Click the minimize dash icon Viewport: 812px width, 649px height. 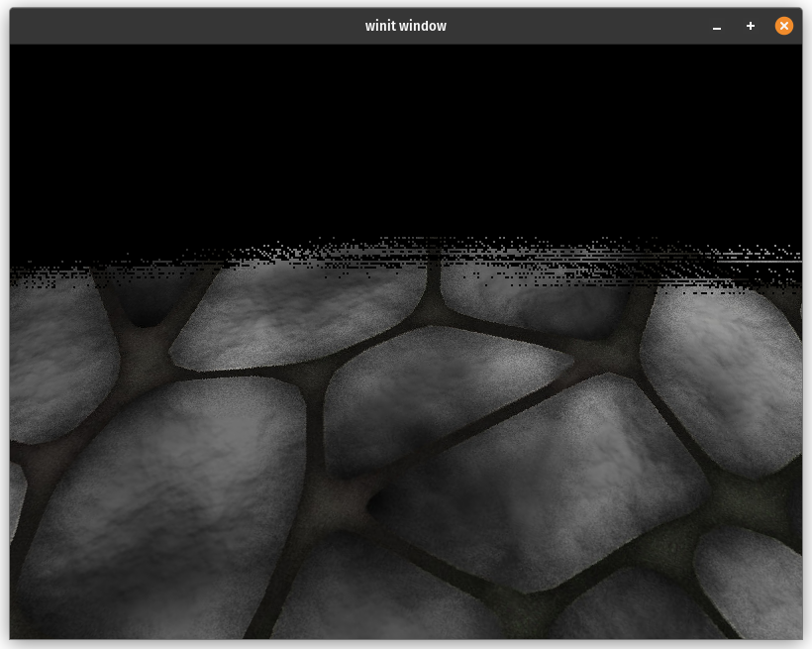point(716,27)
